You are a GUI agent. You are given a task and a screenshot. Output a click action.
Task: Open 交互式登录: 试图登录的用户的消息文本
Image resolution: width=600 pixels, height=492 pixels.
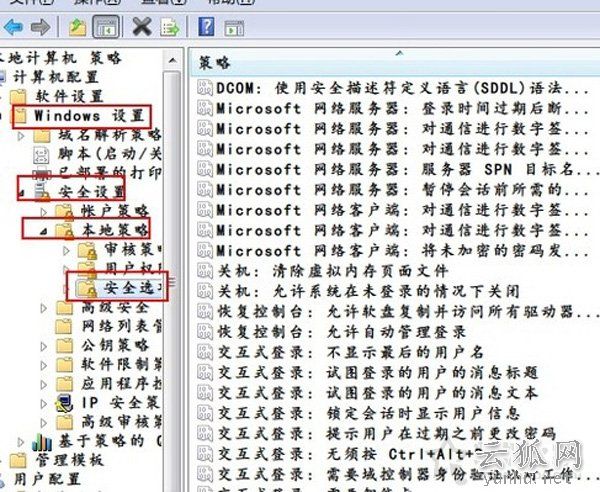(x=378, y=393)
